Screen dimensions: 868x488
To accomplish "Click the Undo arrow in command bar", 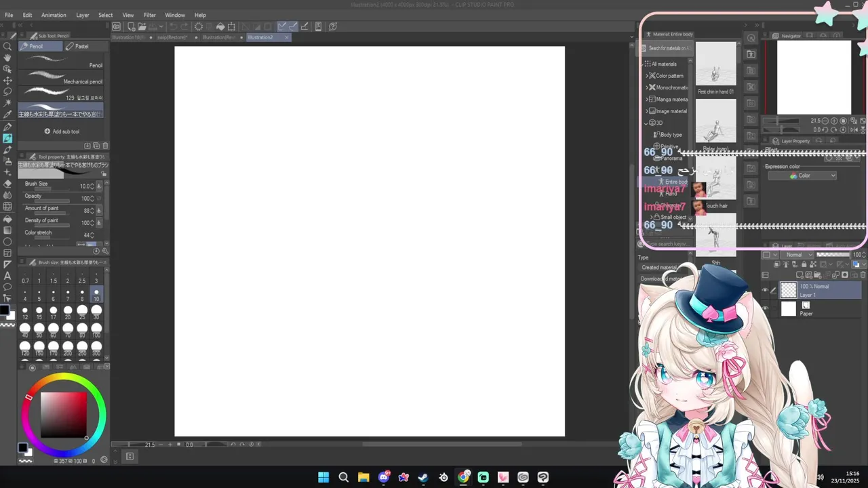I will [x=172, y=26].
